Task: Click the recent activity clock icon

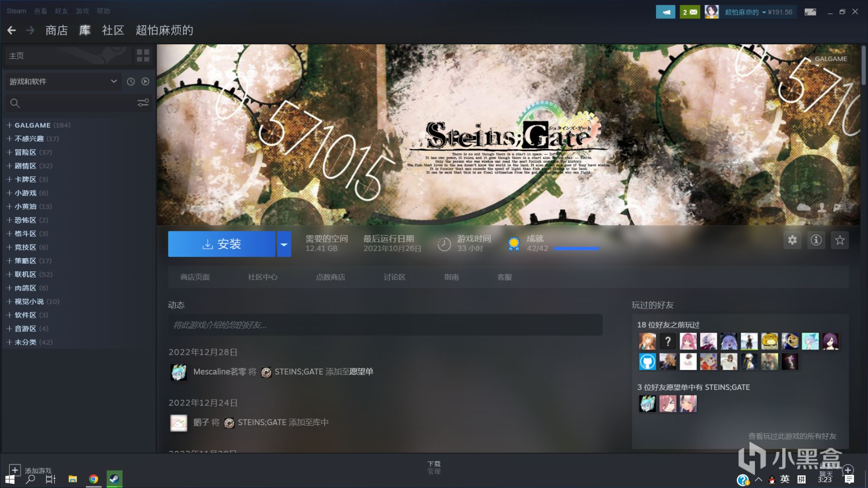Action: (x=131, y=81)
